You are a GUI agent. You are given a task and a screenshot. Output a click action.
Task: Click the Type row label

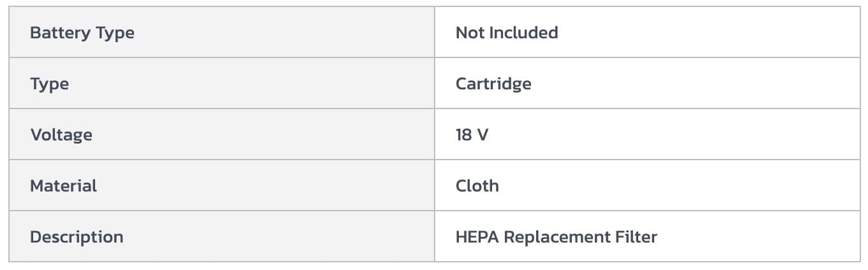[49, 84]
